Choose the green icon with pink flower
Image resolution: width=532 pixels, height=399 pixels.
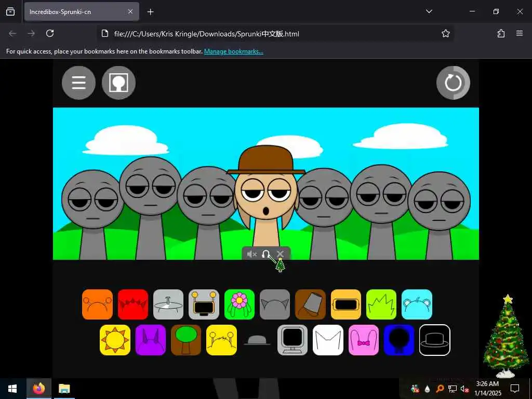click(x=240, y=304)
